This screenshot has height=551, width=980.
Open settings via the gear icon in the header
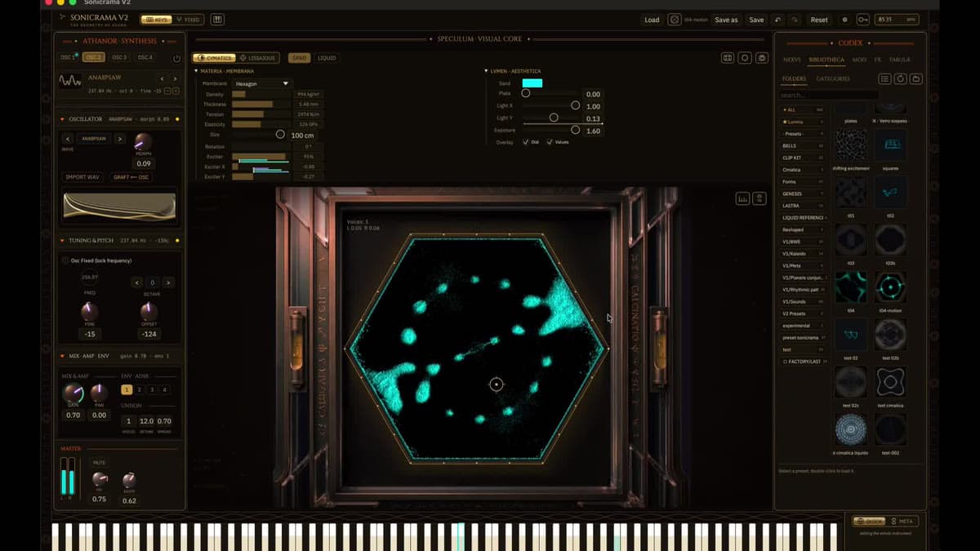click(844, 20)
